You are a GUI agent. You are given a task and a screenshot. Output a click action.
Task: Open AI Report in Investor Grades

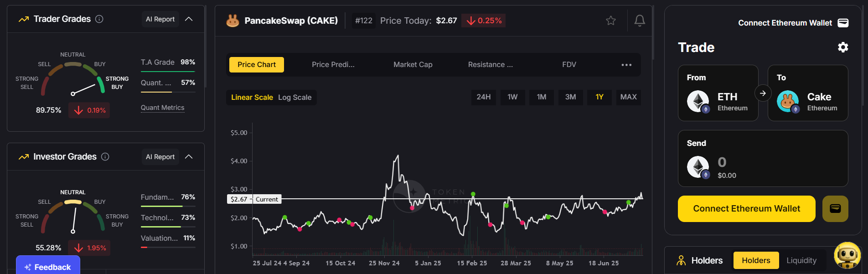coord(160,157)
